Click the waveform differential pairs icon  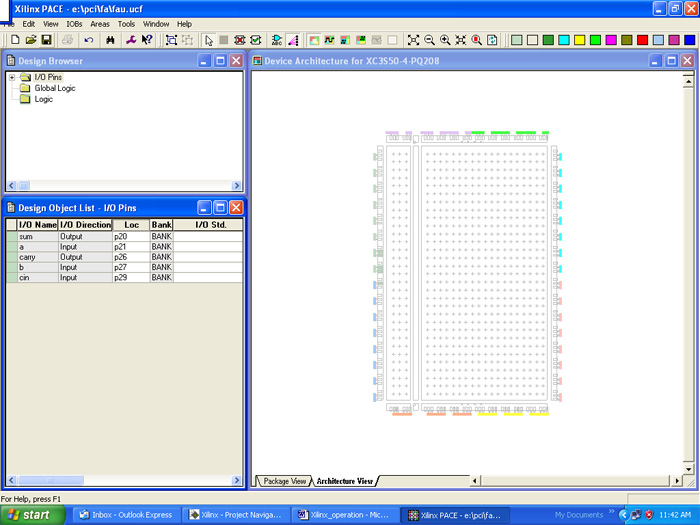click(x=329, y=40)
